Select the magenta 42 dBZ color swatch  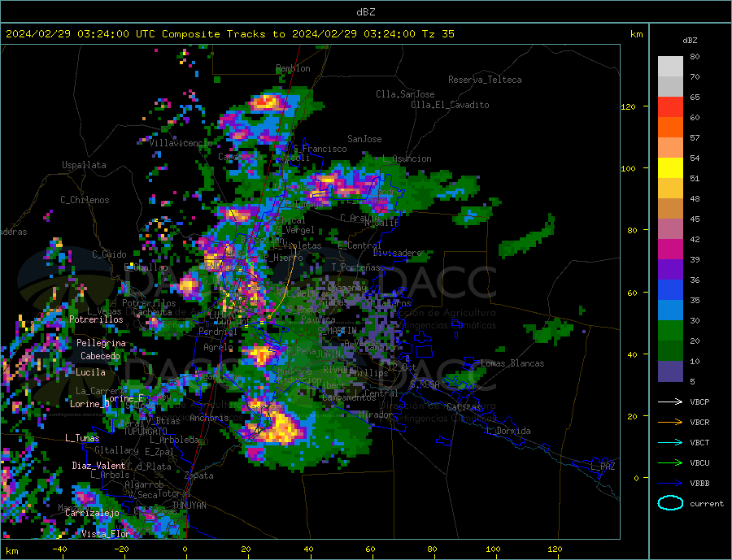click(670, 250)
